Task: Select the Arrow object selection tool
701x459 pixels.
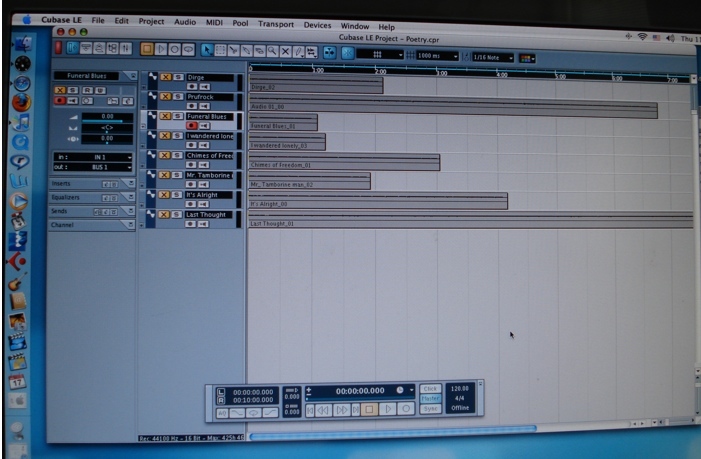Action: coord(206,48)
